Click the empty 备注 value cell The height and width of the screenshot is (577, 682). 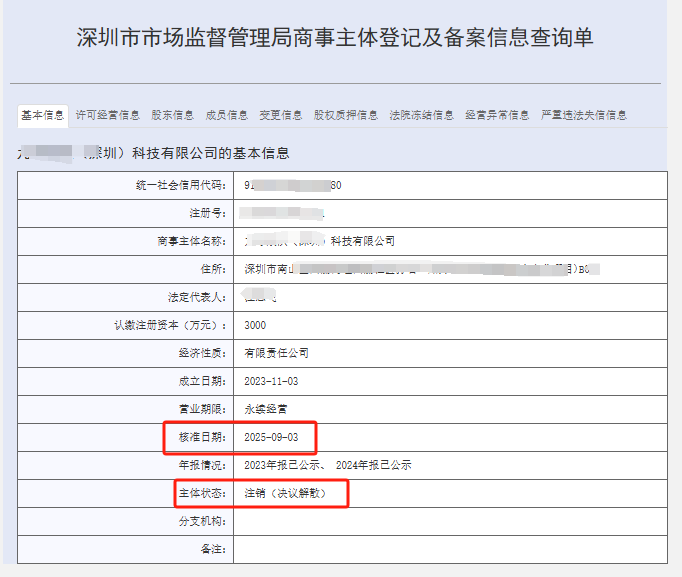[450, 549]
